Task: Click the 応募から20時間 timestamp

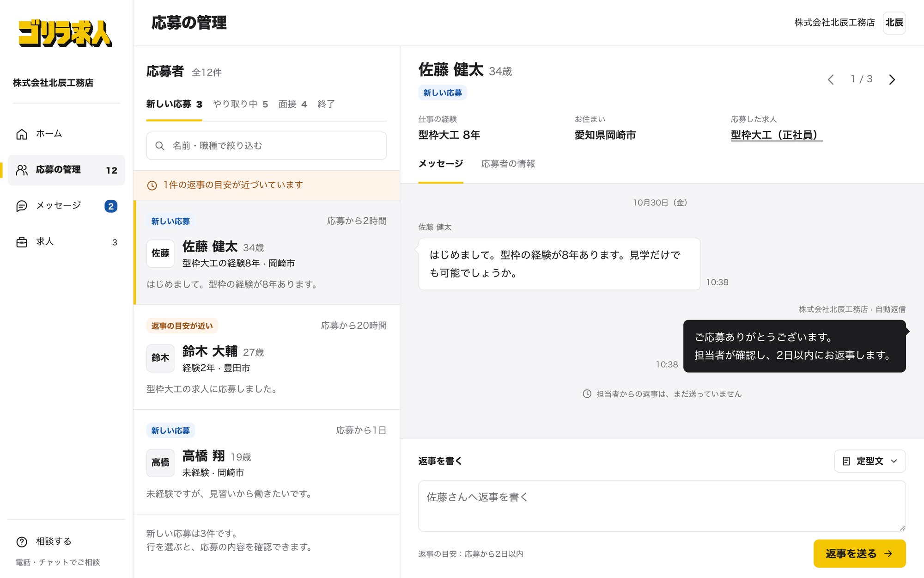Action: 353,326
